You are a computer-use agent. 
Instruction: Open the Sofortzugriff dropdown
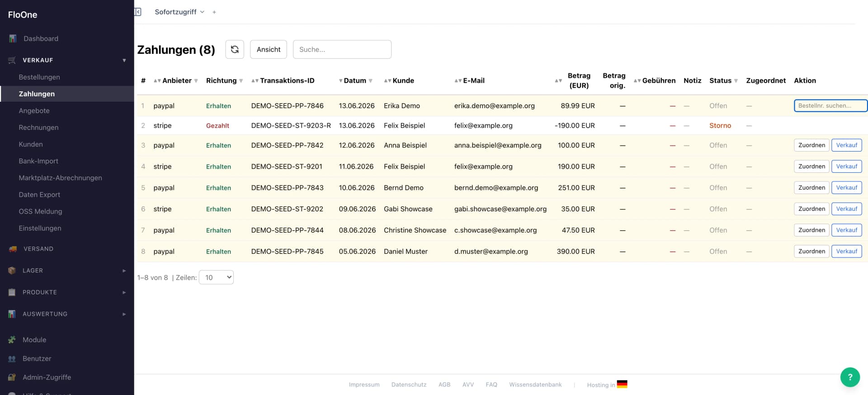point(179,12)
